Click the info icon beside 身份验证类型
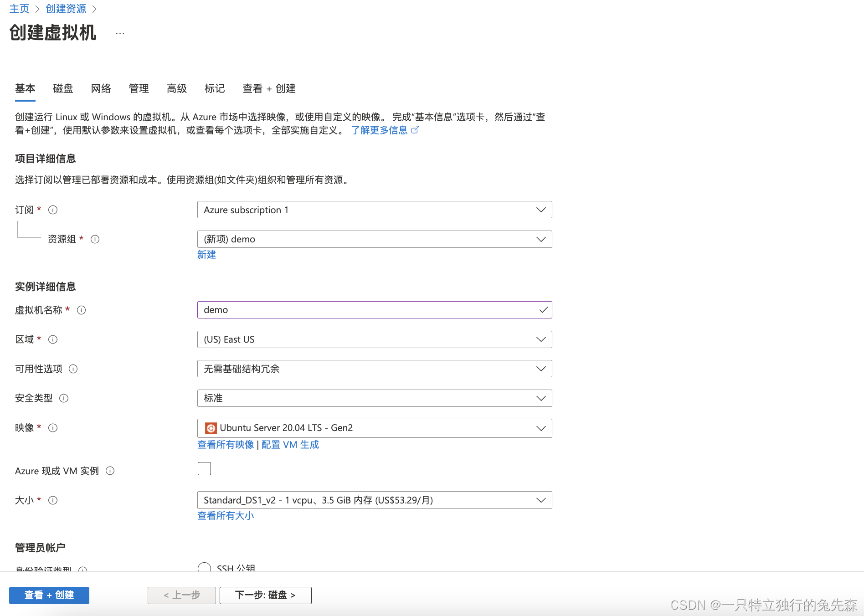This screenshot has width=864, height=616. (x=82, y=570)
